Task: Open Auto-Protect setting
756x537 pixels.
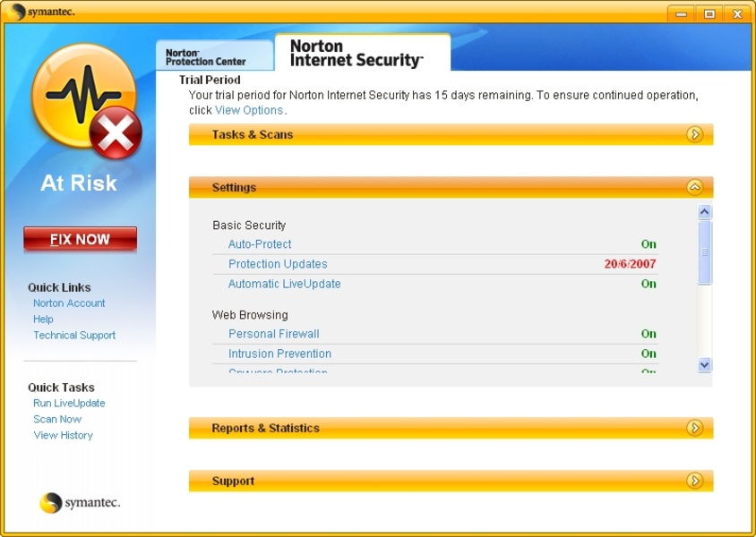Action: 260,244
